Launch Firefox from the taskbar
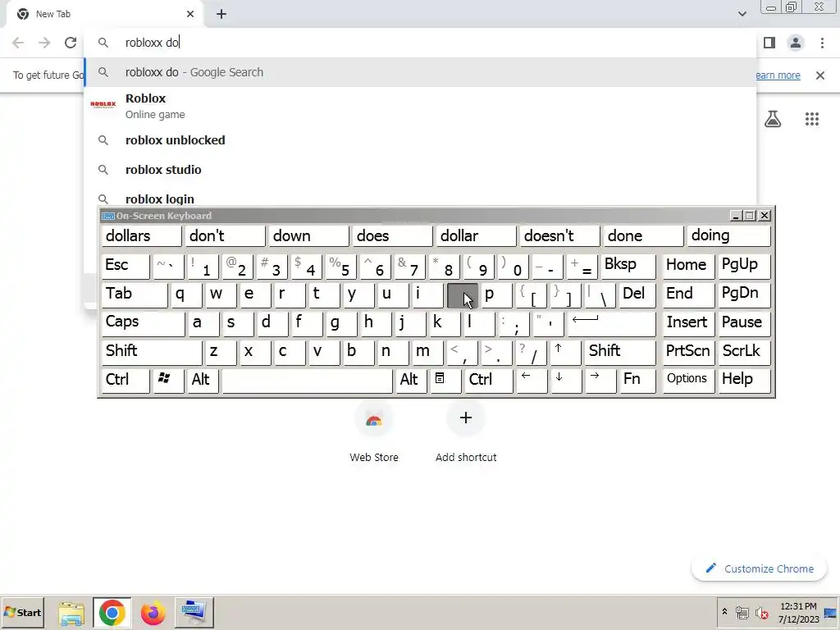This screenshot has height=630, width=840. coord(153,613)
